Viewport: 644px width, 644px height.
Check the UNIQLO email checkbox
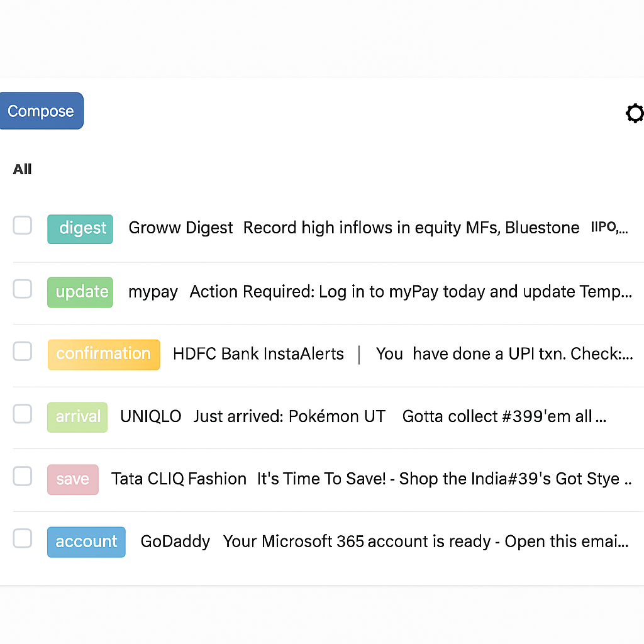23,414
